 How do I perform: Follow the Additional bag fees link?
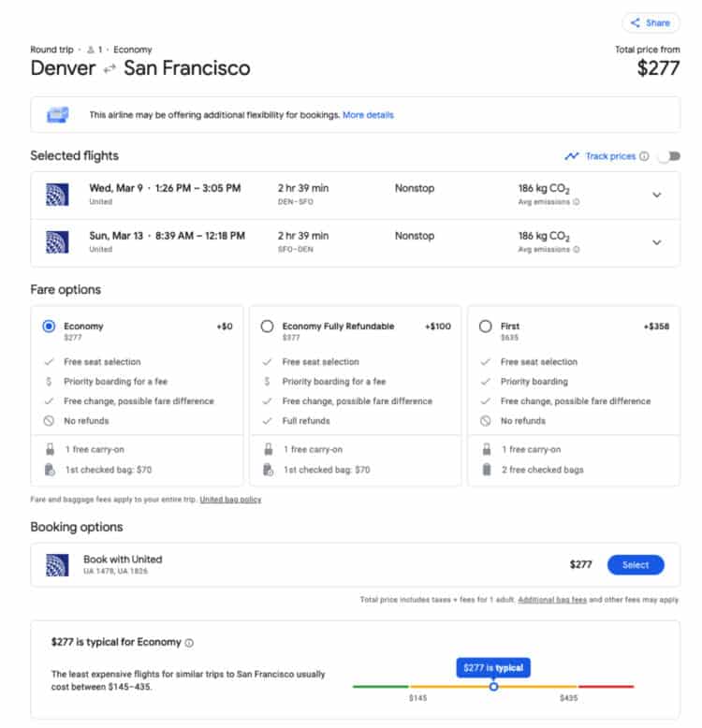552,600
